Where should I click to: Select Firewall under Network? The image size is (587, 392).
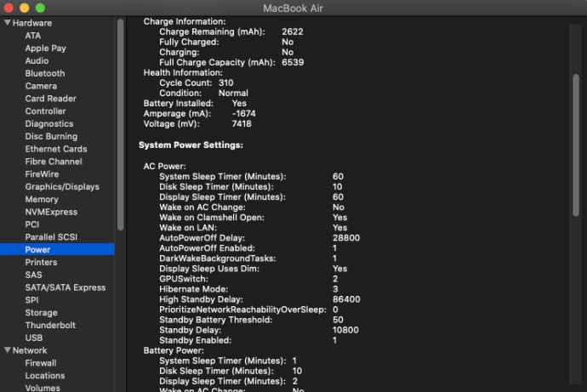41,363
